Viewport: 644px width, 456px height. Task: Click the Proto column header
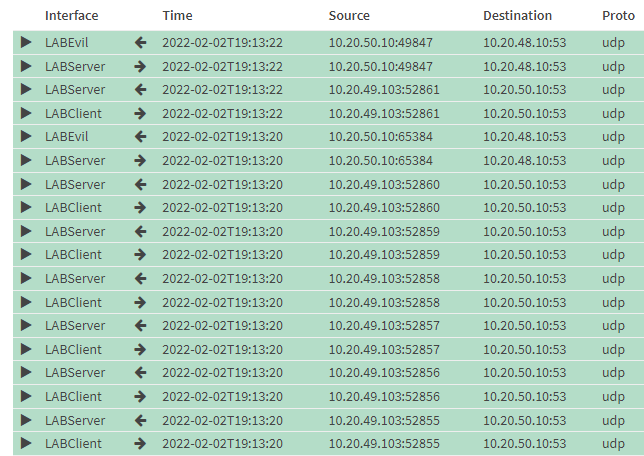coord(618,16)
